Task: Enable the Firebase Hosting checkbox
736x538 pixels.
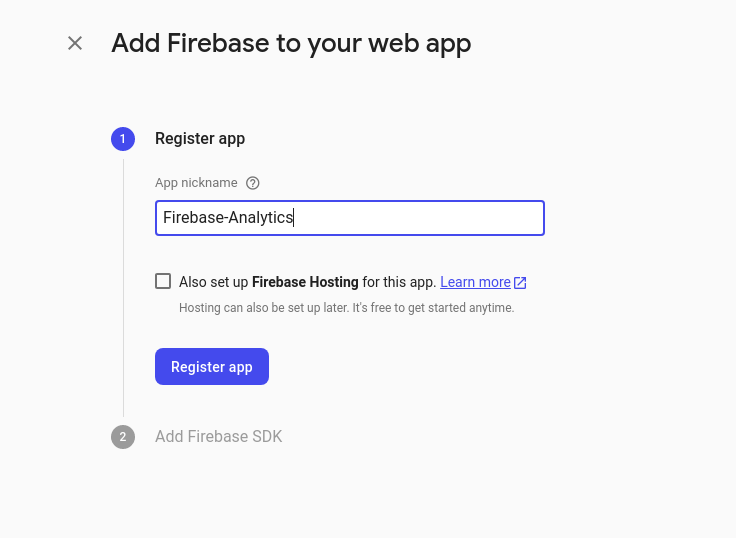Action: click(163, 281)
